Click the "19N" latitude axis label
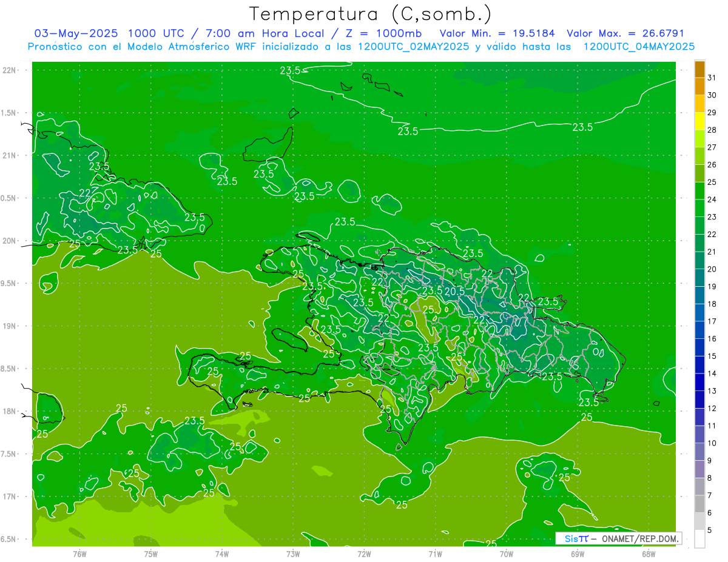This screenshot has width=728, height=562. pos(9,326)
